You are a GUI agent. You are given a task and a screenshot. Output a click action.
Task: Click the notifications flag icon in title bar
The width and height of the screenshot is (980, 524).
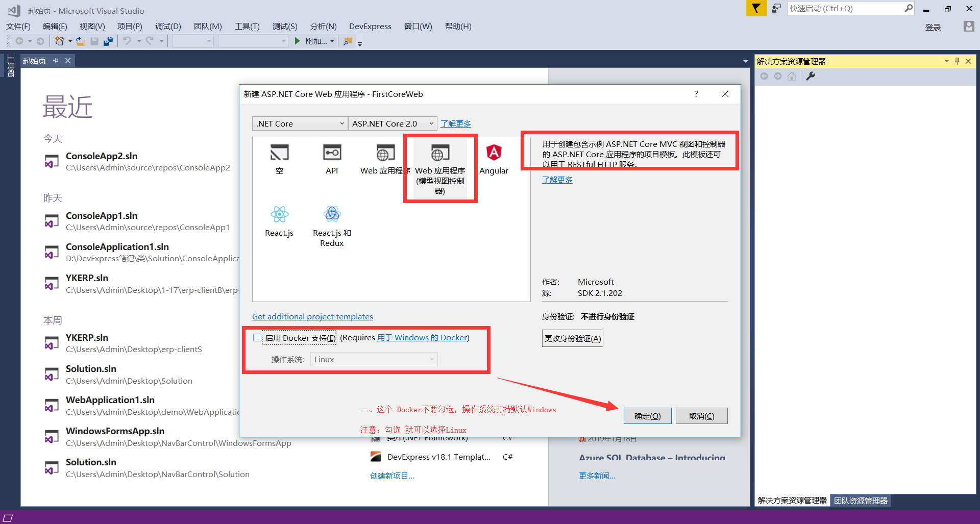[x=756, y=8]
